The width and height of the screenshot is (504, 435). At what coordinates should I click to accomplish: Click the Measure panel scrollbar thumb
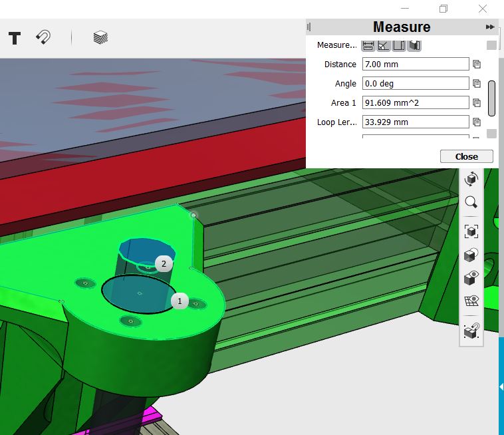491,98
